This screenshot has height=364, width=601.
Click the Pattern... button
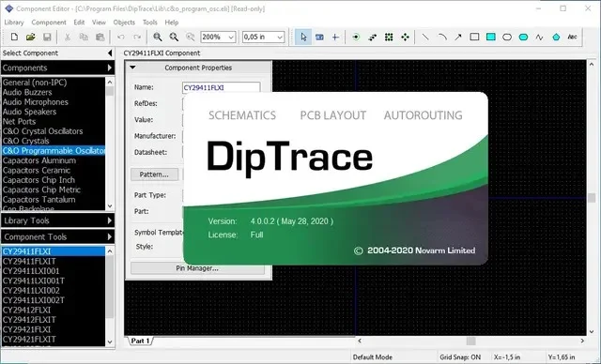(x=154, y=174)
